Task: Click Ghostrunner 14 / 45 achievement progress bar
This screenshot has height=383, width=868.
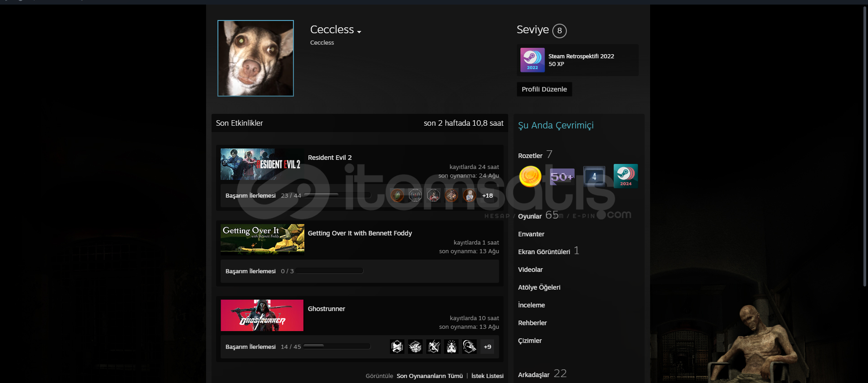Action: pos(337,347)
